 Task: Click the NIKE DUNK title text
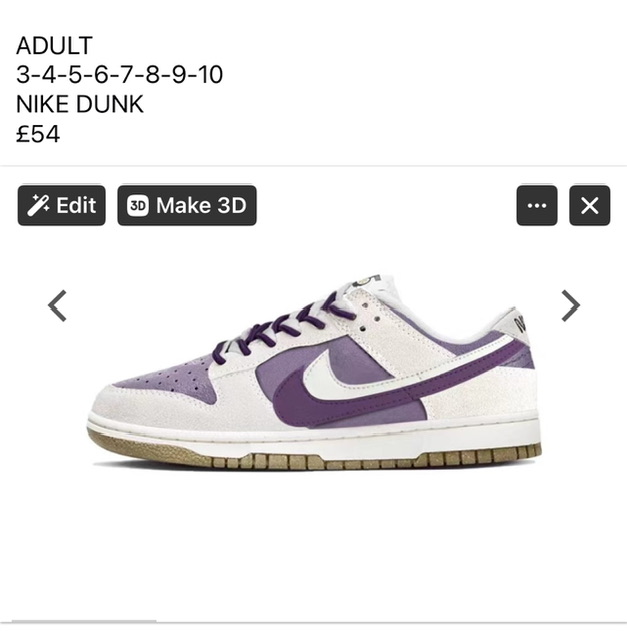click(x=80, y=104)
